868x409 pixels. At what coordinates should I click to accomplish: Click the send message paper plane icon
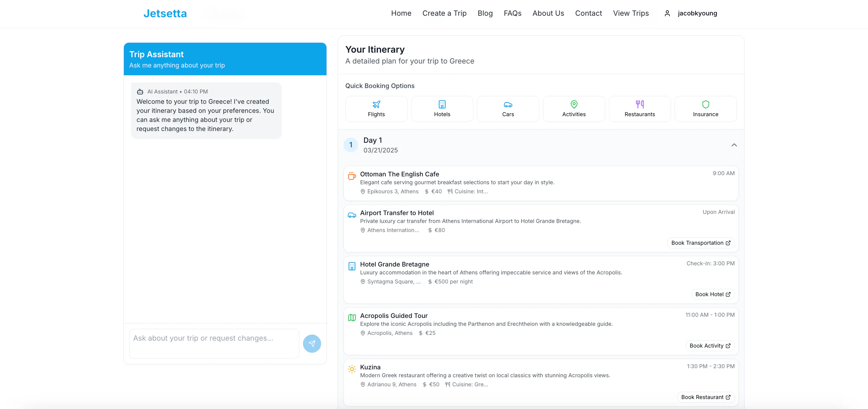(x=312, y=343)
